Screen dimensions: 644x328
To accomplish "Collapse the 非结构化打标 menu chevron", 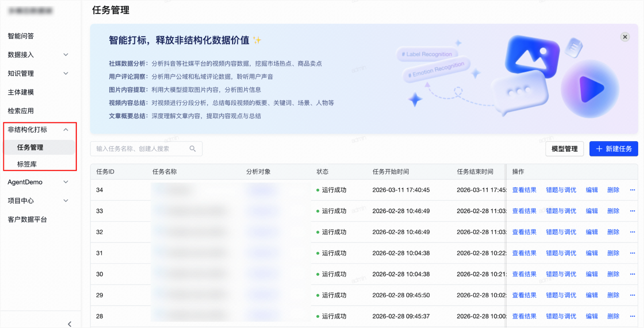I will pyautogui.click(x=66, y=130).
